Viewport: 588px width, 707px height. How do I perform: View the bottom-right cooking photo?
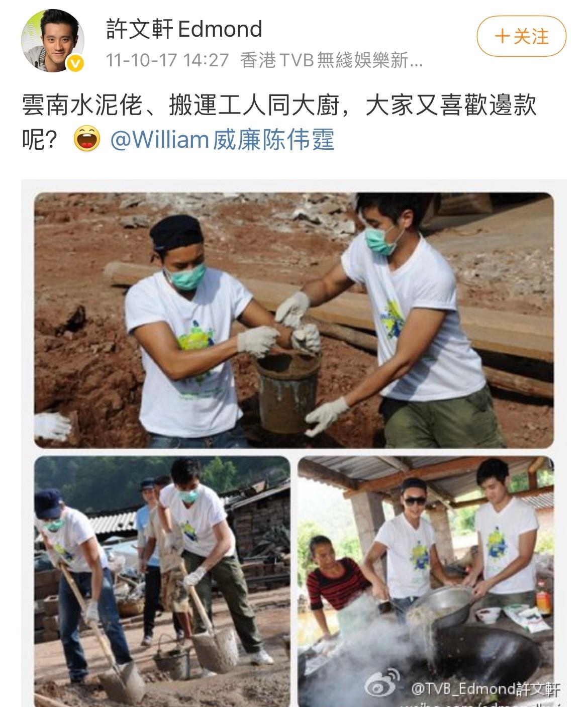tap(426, 581)
